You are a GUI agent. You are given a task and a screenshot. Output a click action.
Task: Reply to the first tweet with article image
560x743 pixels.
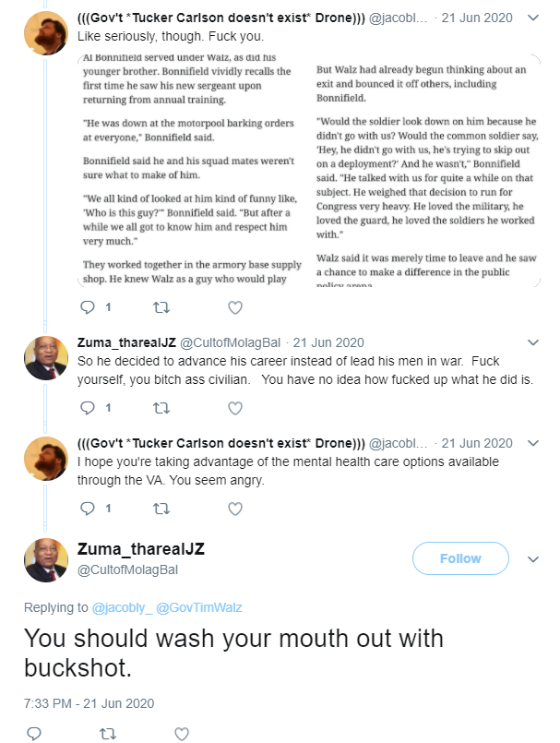point(88,307)
